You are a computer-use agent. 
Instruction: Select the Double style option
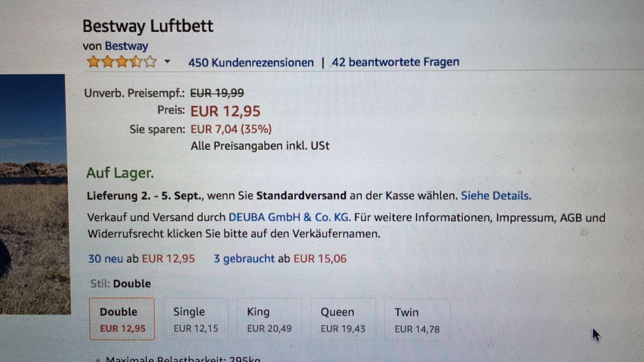122,319
